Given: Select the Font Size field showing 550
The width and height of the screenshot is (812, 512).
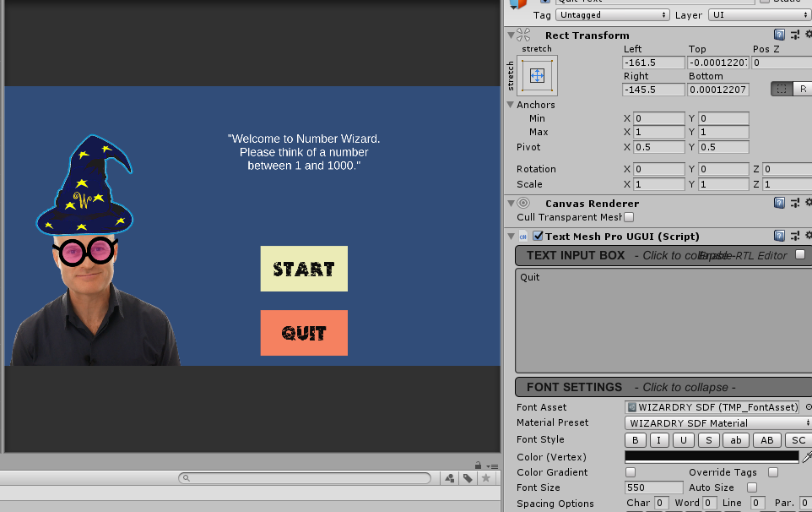Looking at the screenshot, I should click(x=653, y=487).
